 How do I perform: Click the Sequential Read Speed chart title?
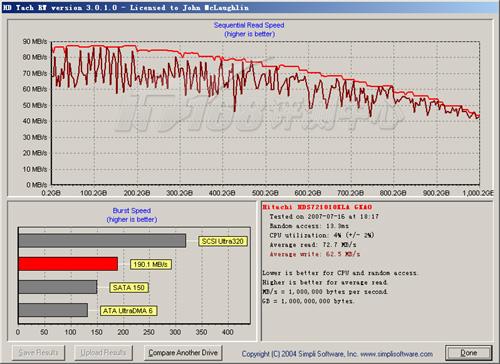(x=249, y=25)
